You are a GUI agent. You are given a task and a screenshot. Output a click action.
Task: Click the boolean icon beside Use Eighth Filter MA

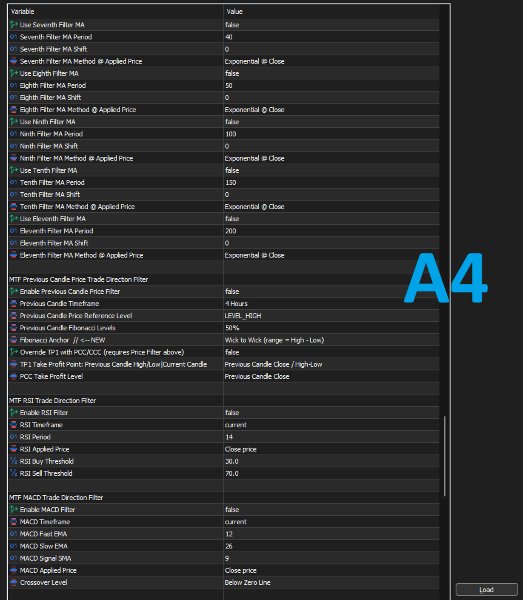(14, 73)
